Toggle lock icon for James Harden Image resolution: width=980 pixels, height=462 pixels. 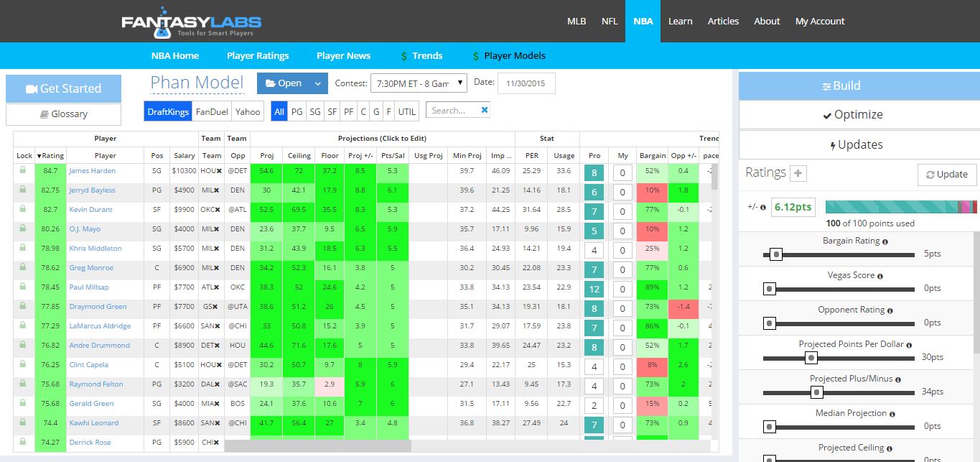coord(22,170)
